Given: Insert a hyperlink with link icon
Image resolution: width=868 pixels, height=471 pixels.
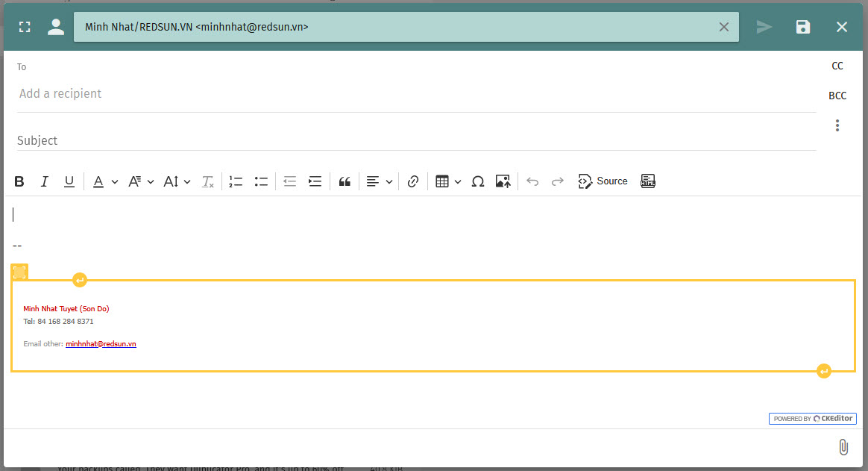Looking at the screenshot, I should [x=413, y=181].
